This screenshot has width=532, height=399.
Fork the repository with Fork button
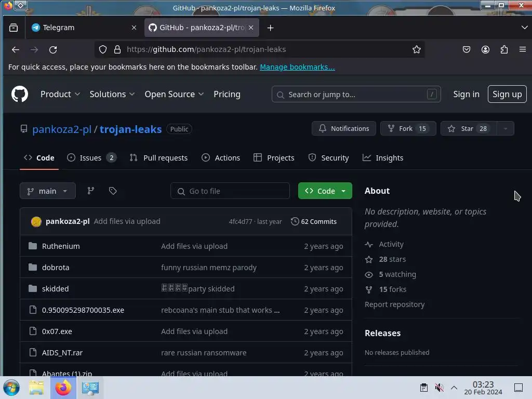tap(408, 129)
